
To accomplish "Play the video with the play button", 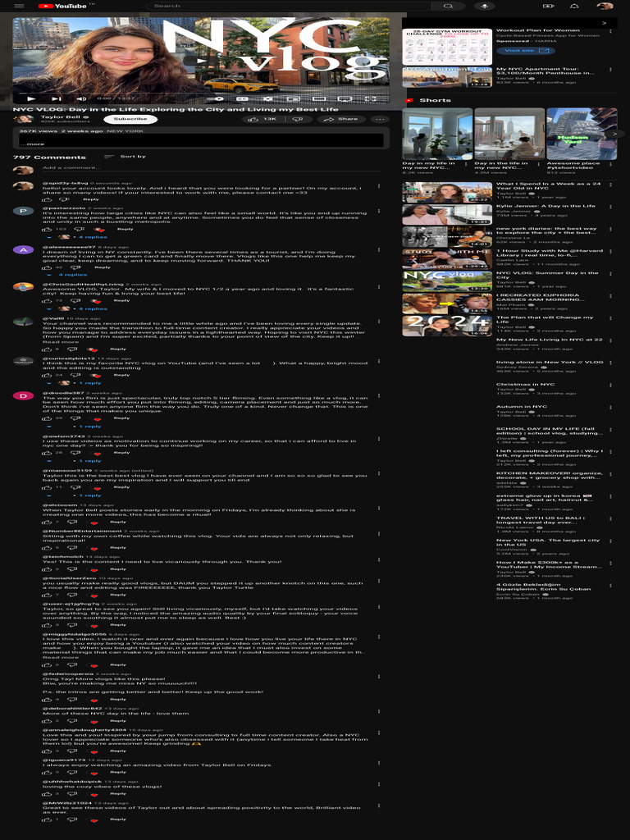I will 30,98.
